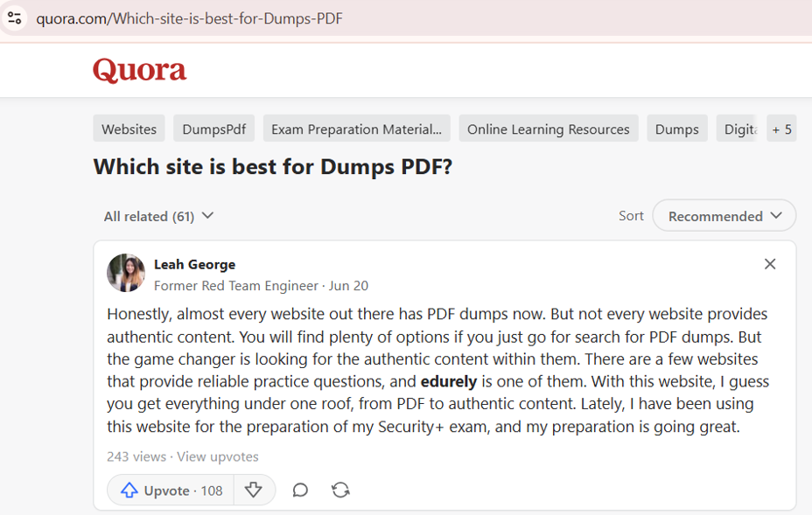Downvote the answer with the down arrow
This screenshot has height=515, width=812.
(254, 491)
